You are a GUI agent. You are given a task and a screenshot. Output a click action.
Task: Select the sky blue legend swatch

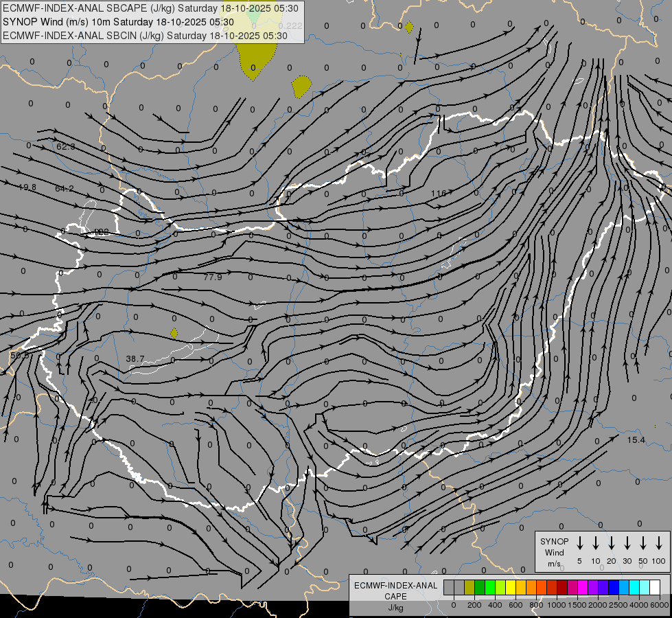click(x=623, y=588)
